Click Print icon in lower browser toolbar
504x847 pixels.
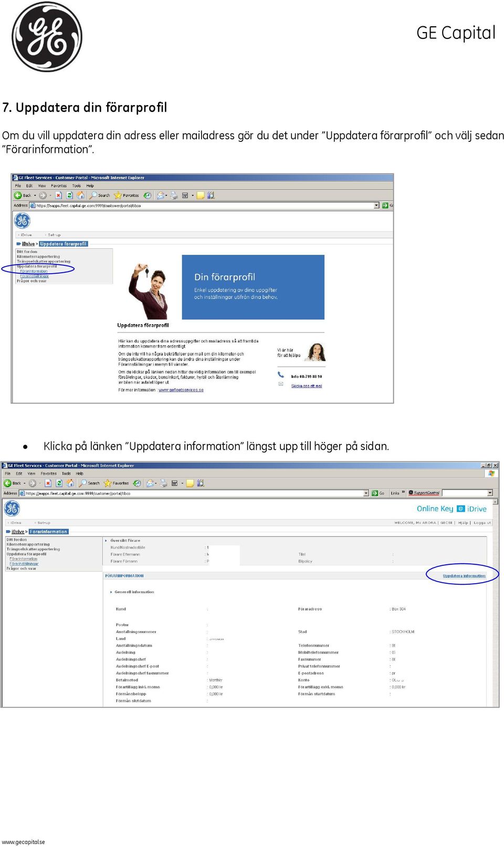[x=163, y=483]
